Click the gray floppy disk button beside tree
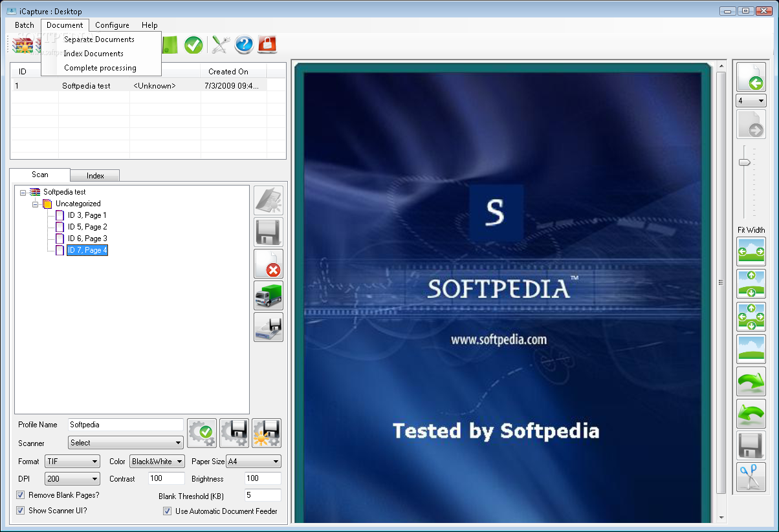779x532 pixels. [269, 232]
